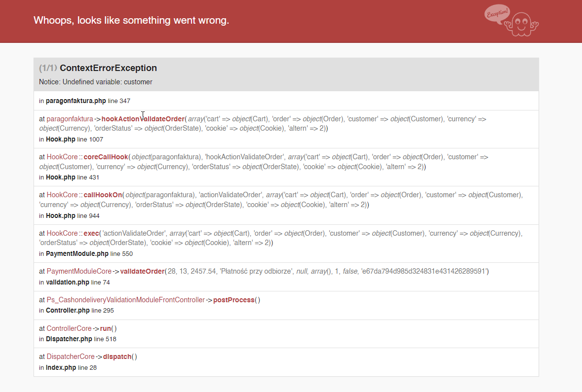Click 'PaymentModule.php line 550' entry

pos(86,253)
